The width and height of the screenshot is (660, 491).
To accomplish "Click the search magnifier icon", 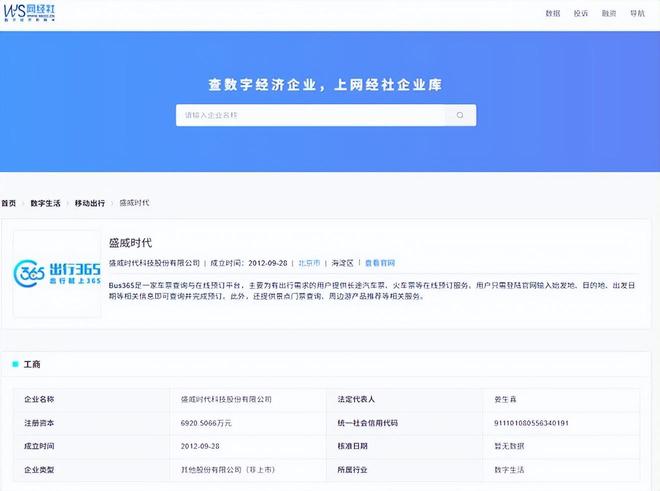I will click(460, 115).
